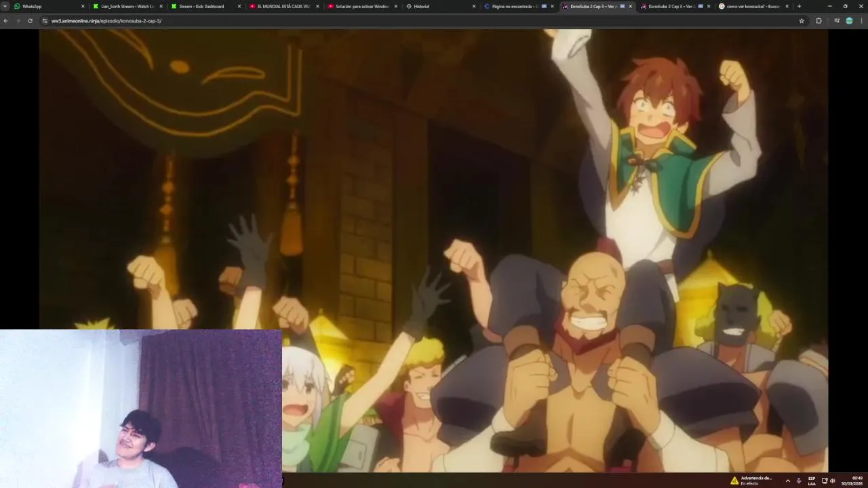This screenshot has width=868, height=488.
Task: Go back to the previous page
Action: (x=6, y=21)
